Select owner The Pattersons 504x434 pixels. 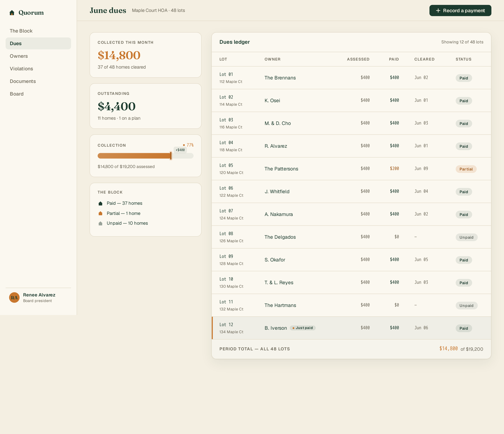pyautogui.click(x=281, y=169)
